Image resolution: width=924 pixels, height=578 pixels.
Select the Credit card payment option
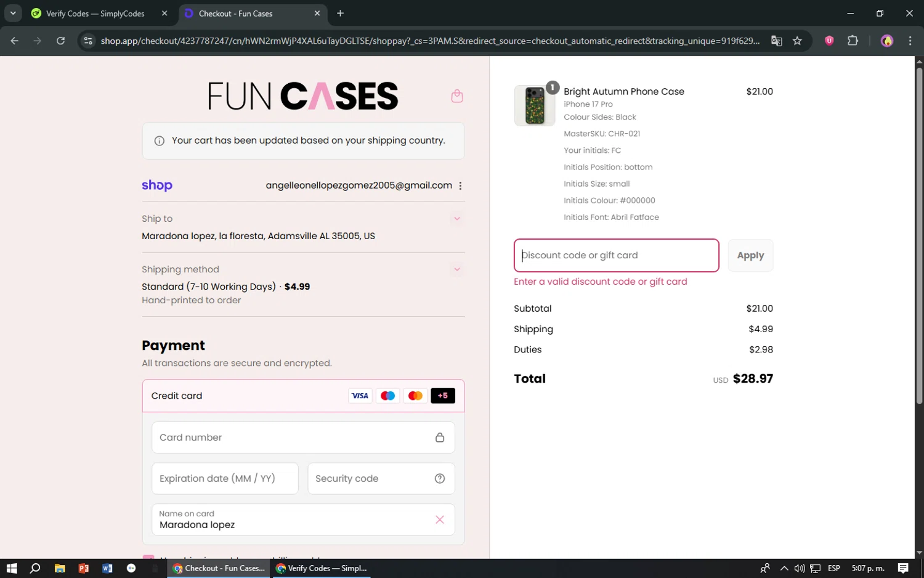coord(303,396)
